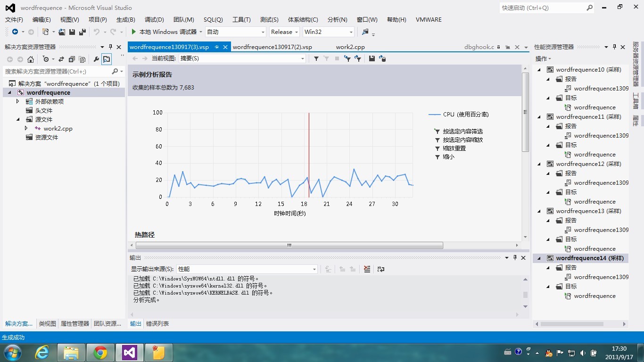Click the Visual Studio icon in taskbar

click(x=130, y=353)
